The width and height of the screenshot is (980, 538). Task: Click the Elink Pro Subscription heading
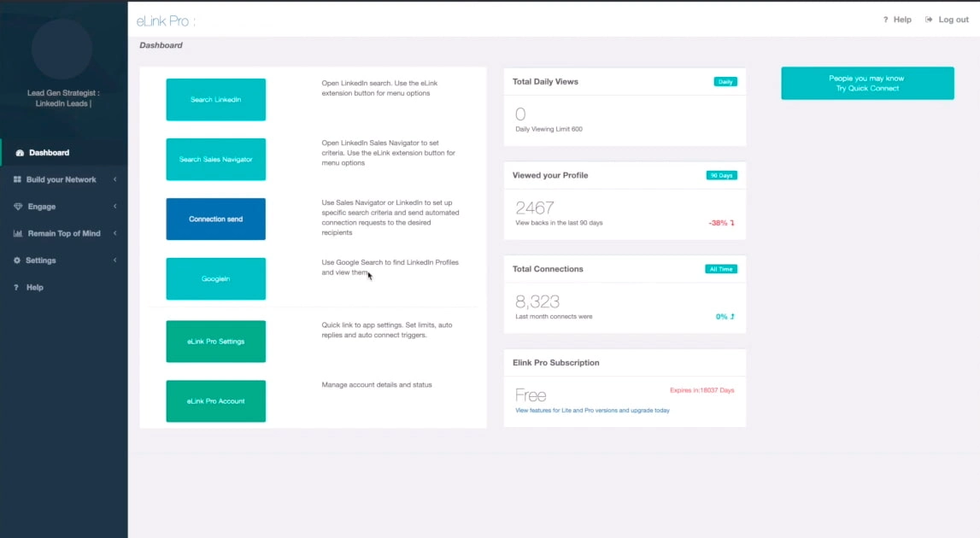(555, 363)
